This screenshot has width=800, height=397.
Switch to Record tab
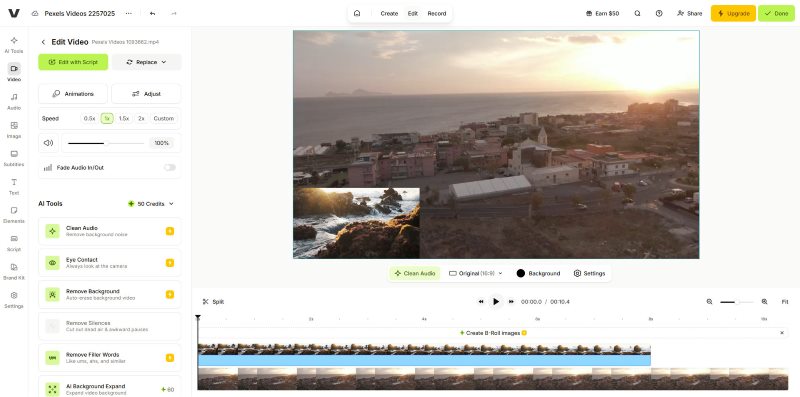[x=437, y=13]
